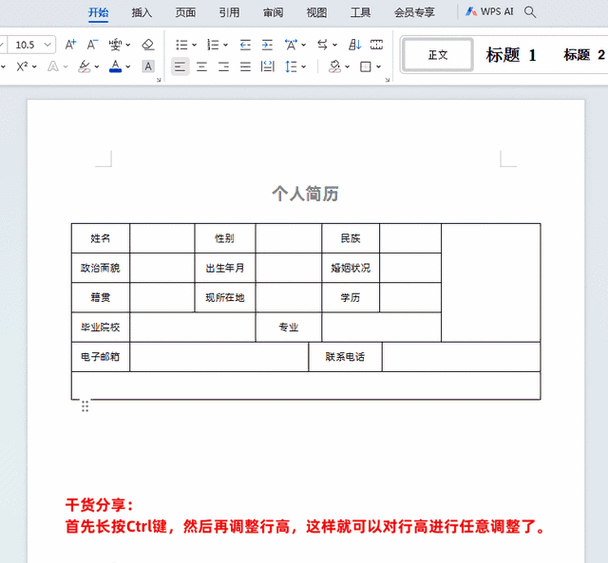This screenshot has width=608, height=563.
Task: Click the 毕业院校 table cell
Action: point(100,327)
